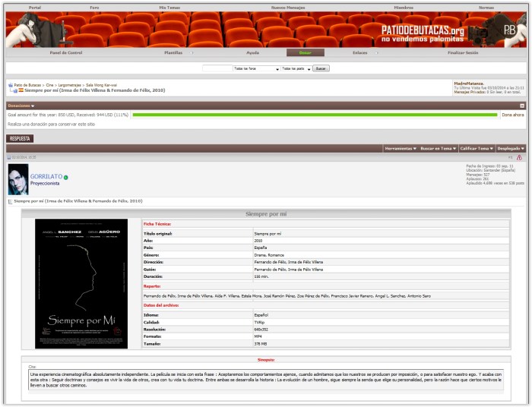Click the highlighted Donar tab
The height and width of the screenshot is (407, 532).
coord(306,52)
